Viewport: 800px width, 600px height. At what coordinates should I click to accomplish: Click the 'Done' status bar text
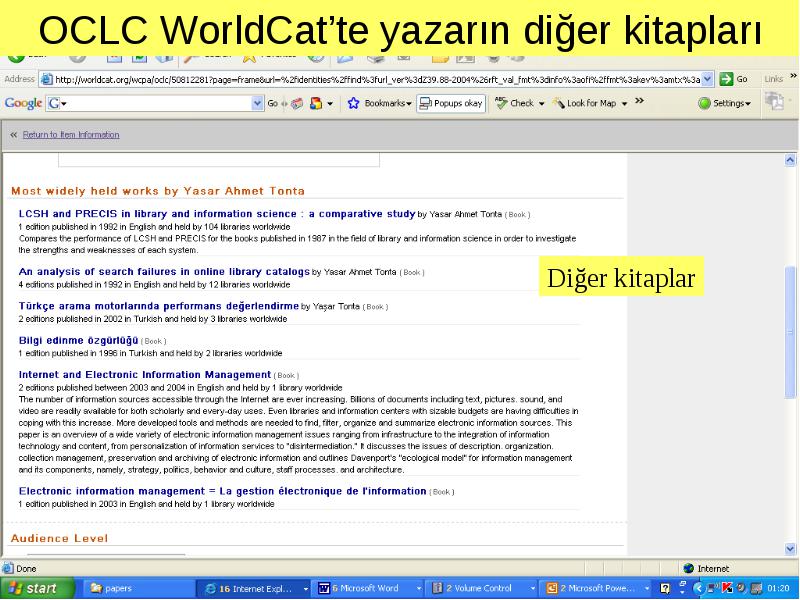[26, 568]
